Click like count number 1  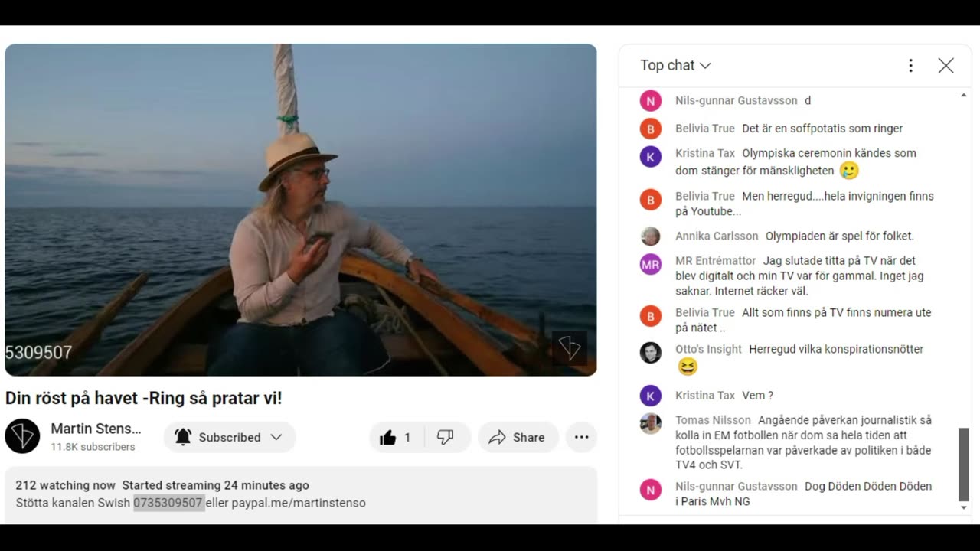tap(407, 438)
